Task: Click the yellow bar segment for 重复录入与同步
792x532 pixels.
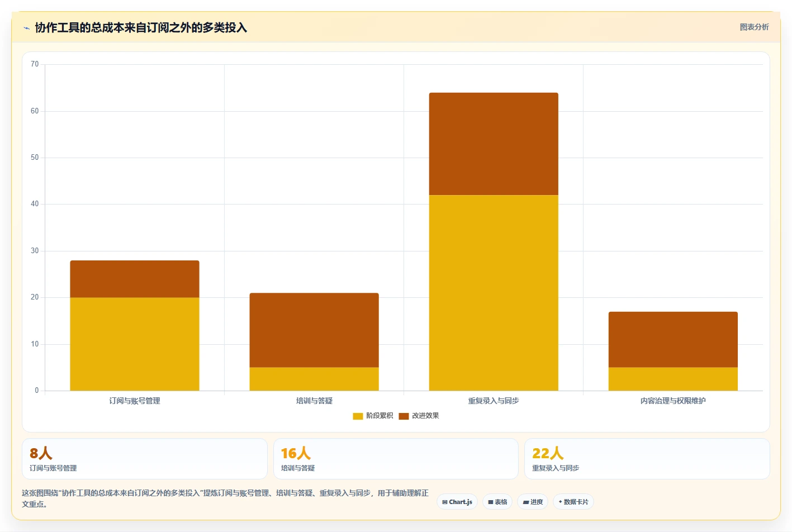Action: coord(494,293)
